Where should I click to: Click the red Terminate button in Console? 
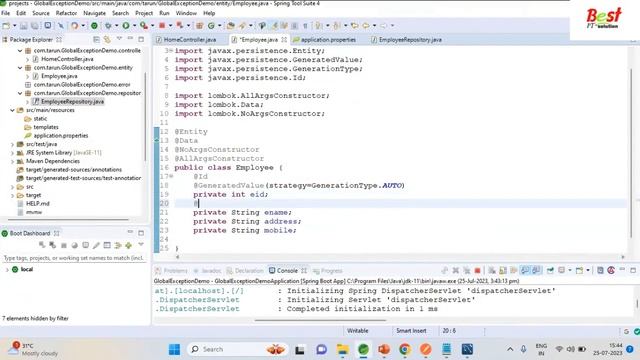point(477,270)
